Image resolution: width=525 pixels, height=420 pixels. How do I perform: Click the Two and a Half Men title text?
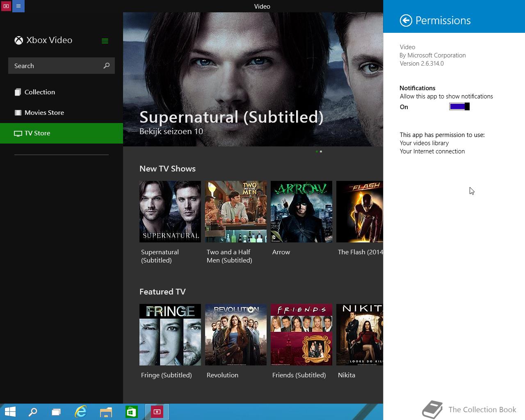pyautogui.click(x=229, y=256)
